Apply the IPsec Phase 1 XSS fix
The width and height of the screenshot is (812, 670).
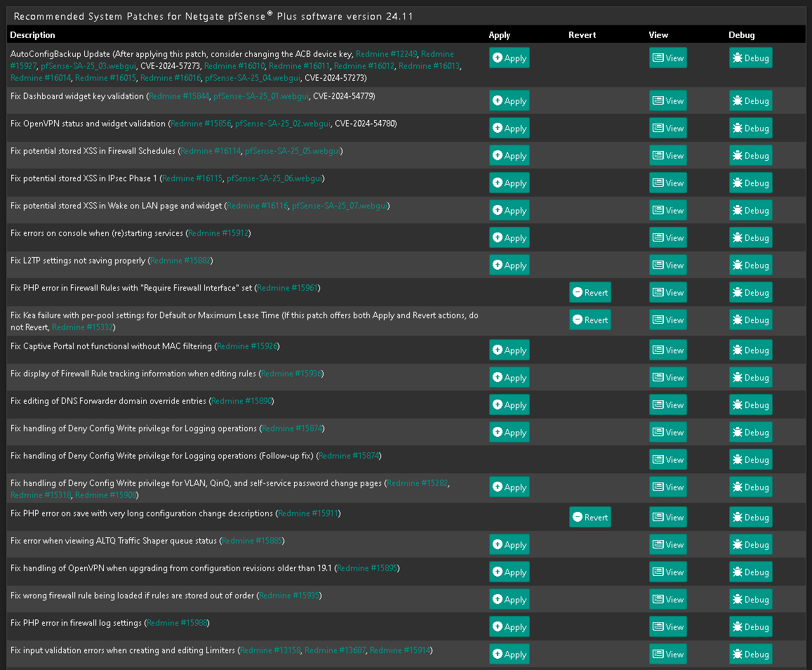(509, 183)
